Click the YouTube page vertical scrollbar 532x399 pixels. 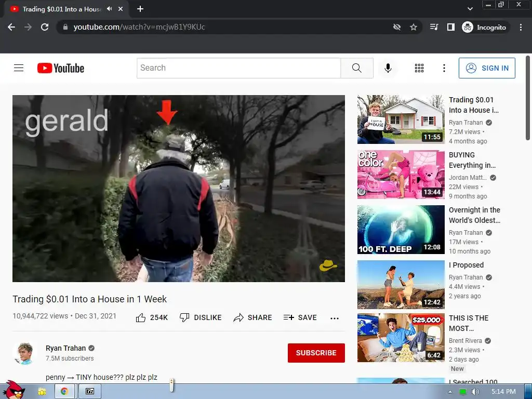tap(528, 98)
